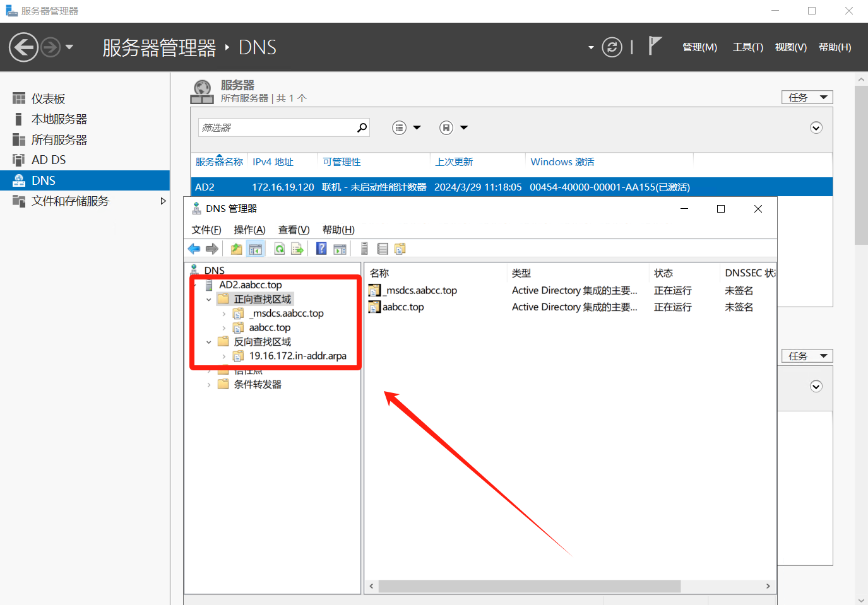Click the Server Manager refresh icon
868x605 pixels.
612,47
